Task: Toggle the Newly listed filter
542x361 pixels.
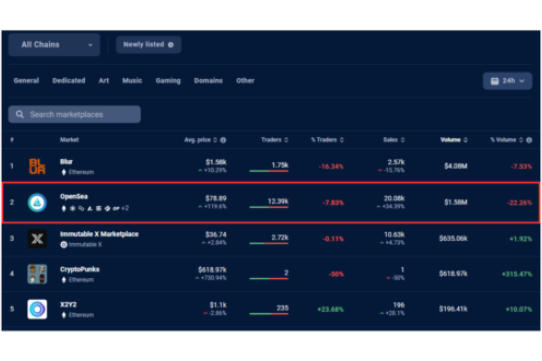Action: click(148, 45)
